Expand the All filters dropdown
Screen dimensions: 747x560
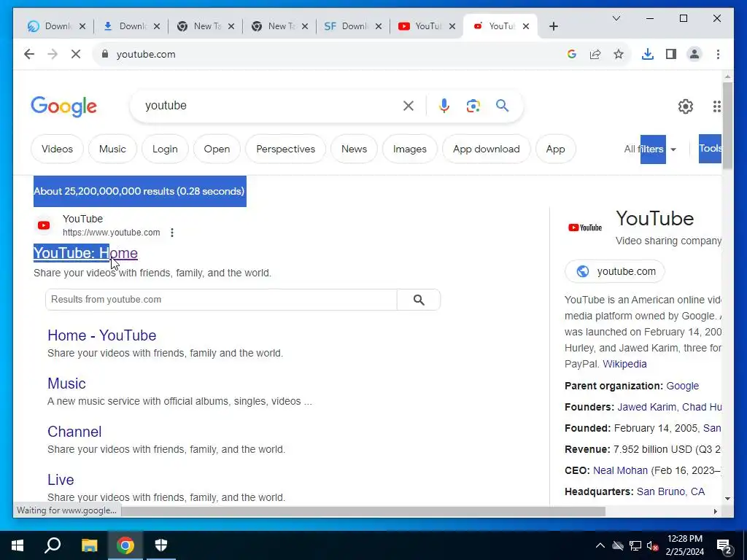pos(650,149)
